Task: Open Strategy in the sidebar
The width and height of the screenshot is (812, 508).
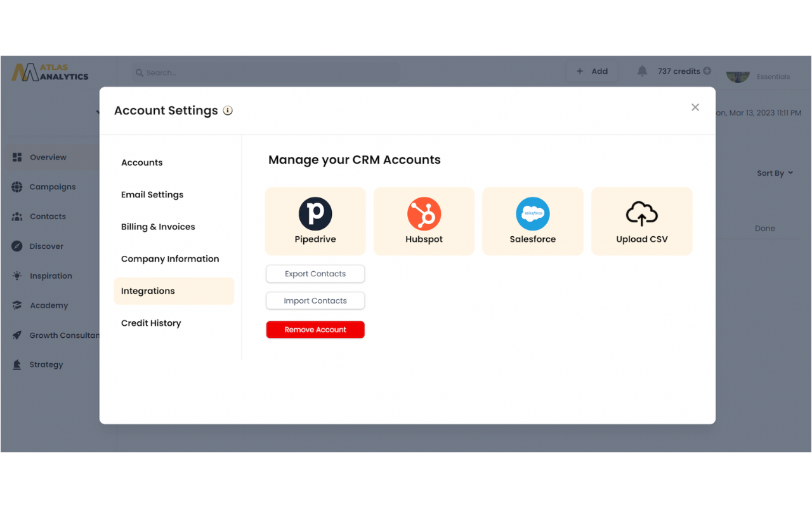Action: pos(46,364)
